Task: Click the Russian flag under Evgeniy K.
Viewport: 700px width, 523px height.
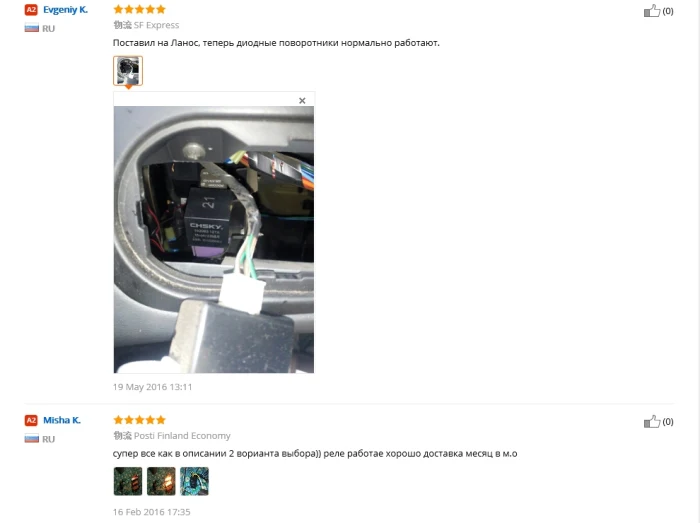Action: click(32, 28)
